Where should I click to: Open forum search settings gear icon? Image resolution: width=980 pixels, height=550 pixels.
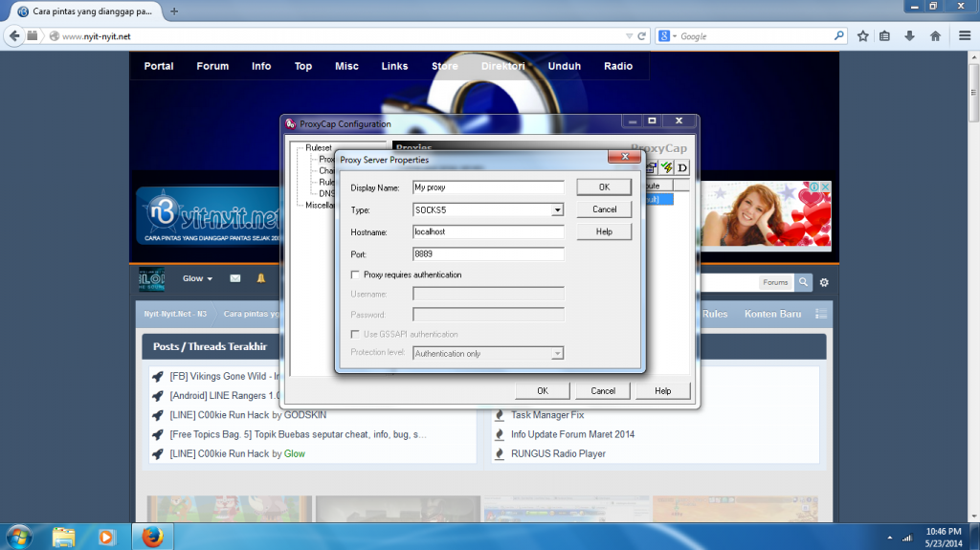[824, 282]
